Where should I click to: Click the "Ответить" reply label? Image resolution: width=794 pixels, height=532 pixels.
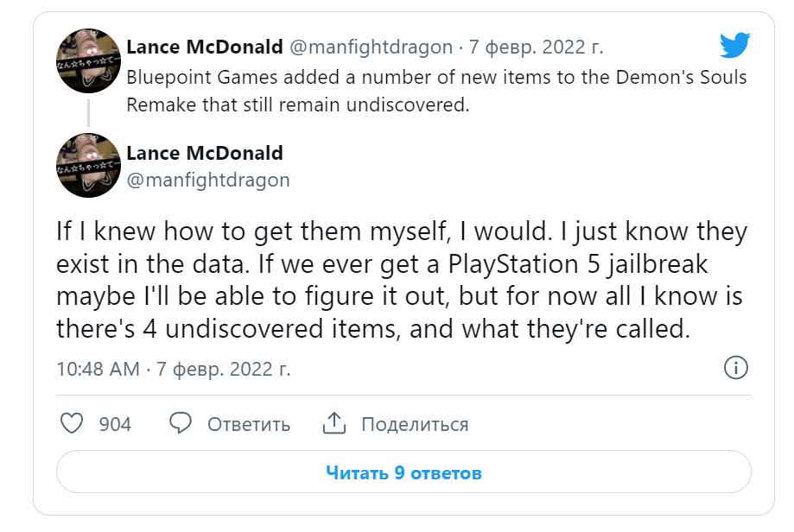pyautogui.click(x=248, y=425)
